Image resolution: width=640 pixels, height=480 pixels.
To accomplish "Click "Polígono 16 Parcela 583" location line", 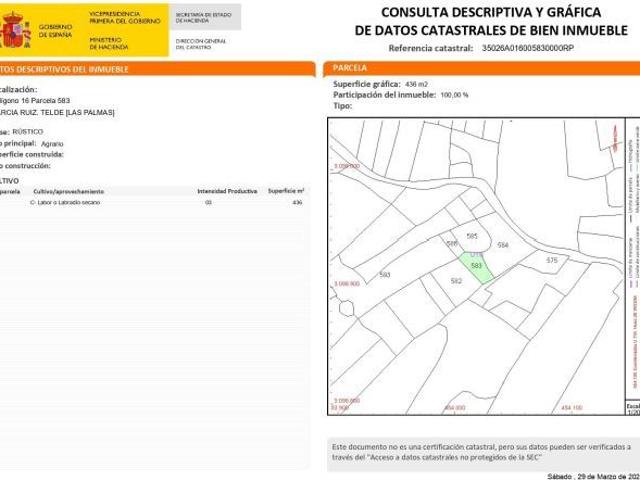I will point(35,100).
